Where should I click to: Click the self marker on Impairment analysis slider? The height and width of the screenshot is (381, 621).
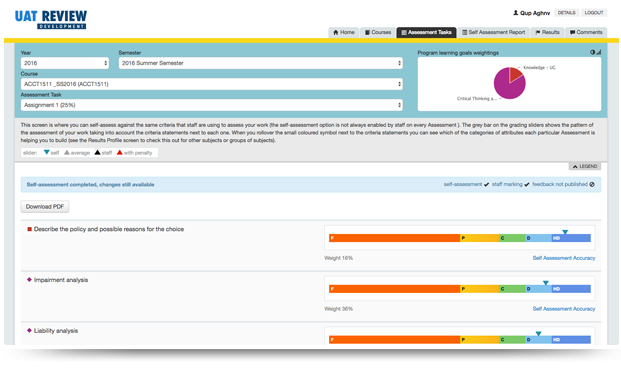546,283
